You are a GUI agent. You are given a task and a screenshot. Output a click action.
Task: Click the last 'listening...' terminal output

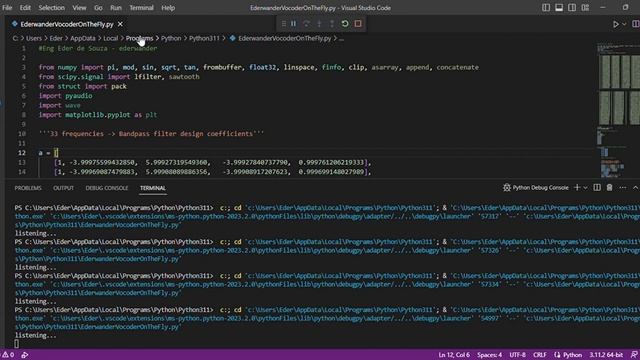pos(36,336)
